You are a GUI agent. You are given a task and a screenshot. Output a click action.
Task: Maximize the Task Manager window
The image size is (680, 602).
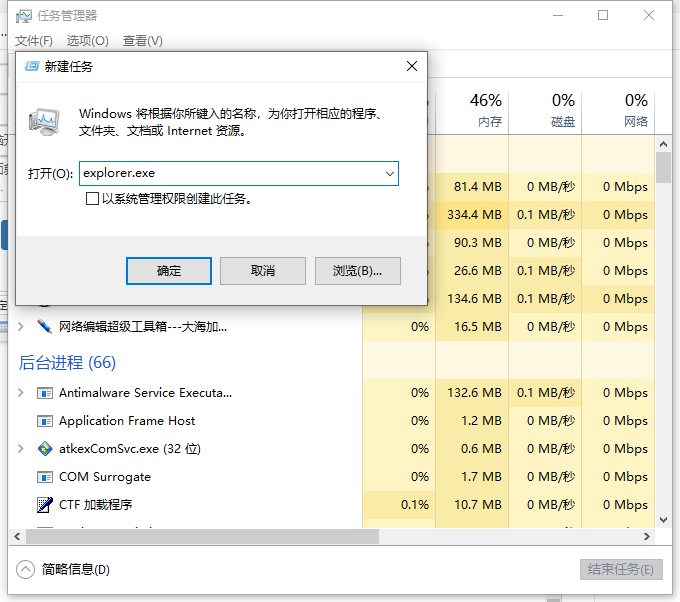(x=603, y=16)
